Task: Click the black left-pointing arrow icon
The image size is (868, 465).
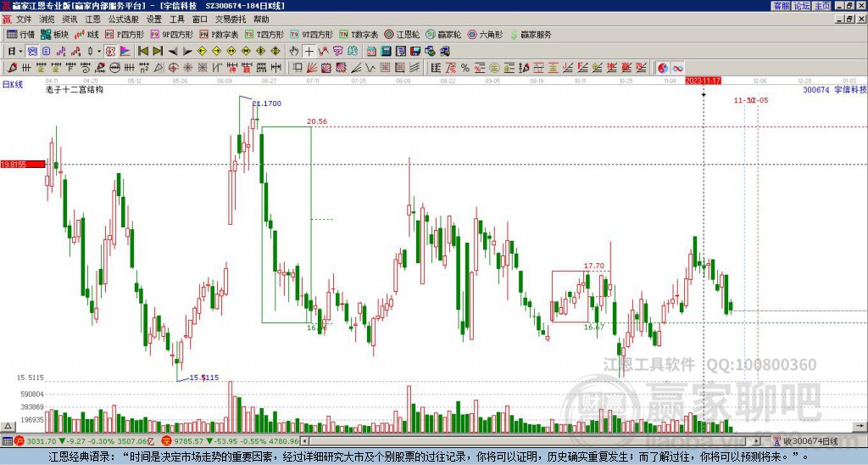Action: tap(173, 52)
